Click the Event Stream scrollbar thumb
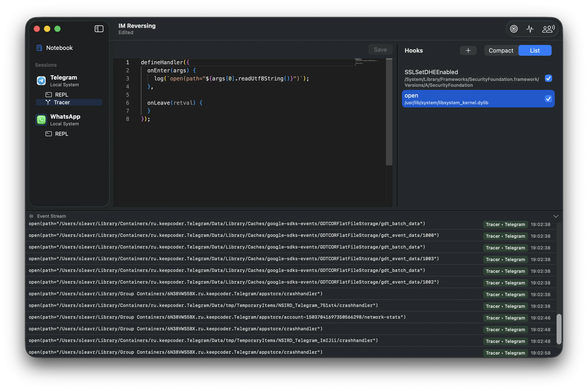 pos(559,329)
